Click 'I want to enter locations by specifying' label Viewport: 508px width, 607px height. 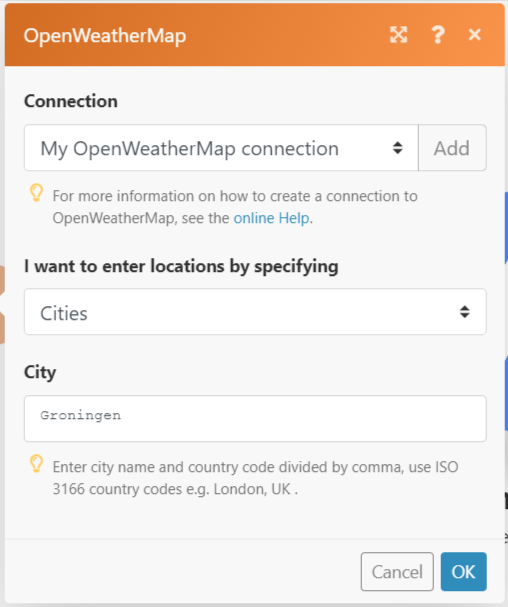point(181,267)
